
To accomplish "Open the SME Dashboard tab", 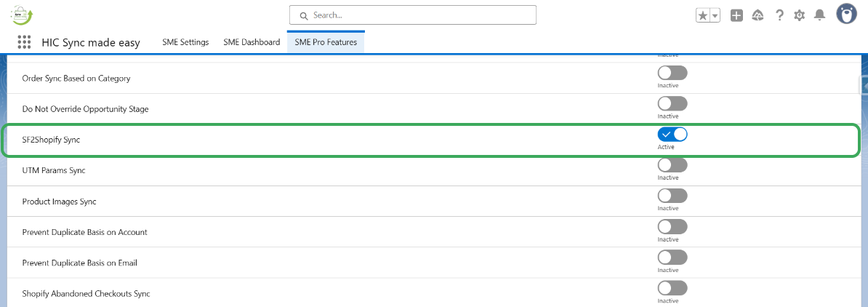I will pyautogui.click(x=252, y=42).
